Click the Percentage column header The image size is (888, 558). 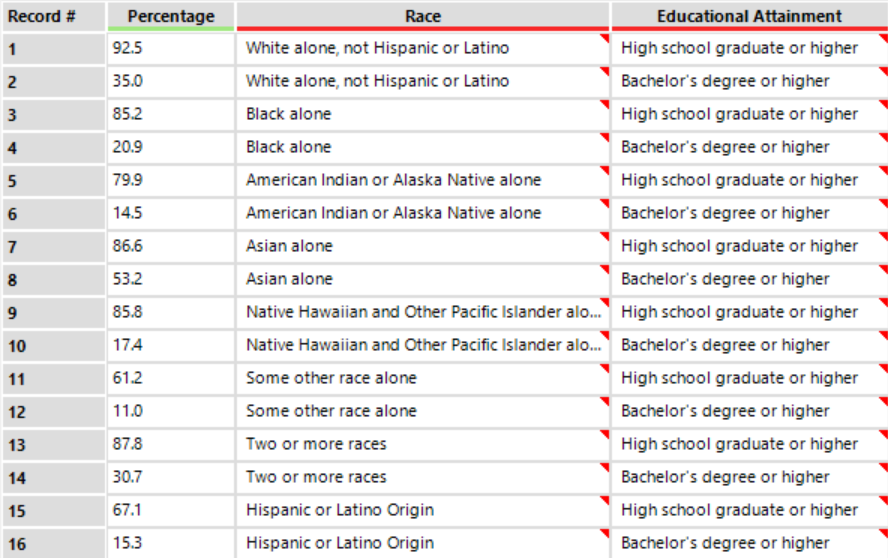pyautogui.click(x=170, y=16)
